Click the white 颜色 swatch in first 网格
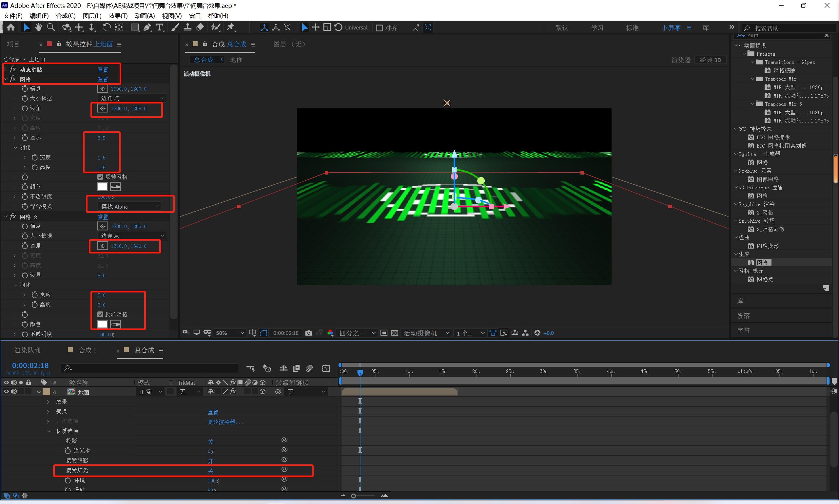Image resolution: width=839 pixels, height=504 pixels. (103, 187)
